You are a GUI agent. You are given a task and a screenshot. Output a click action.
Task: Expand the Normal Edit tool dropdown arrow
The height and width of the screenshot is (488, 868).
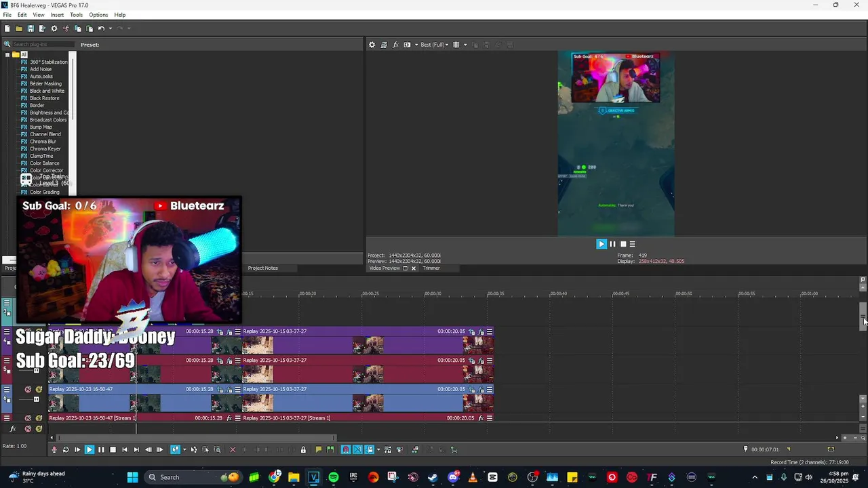[x=184, y=449]
